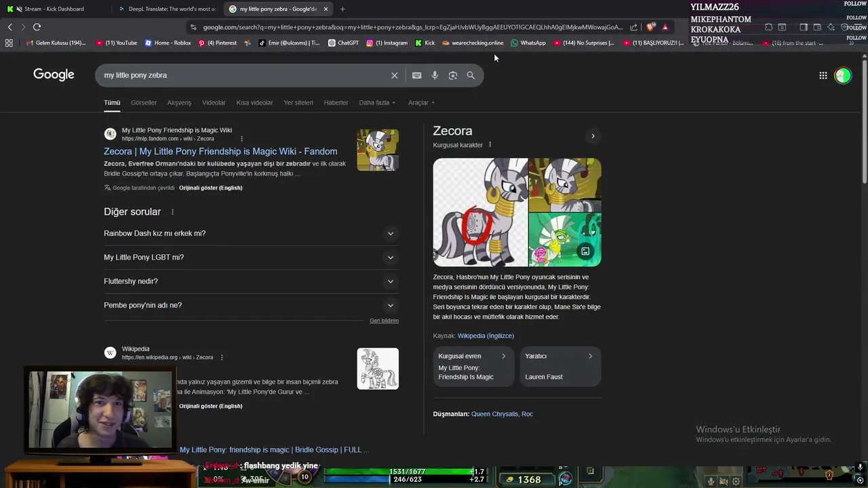
Task: Open the Google account avatar
Action: 843,76
